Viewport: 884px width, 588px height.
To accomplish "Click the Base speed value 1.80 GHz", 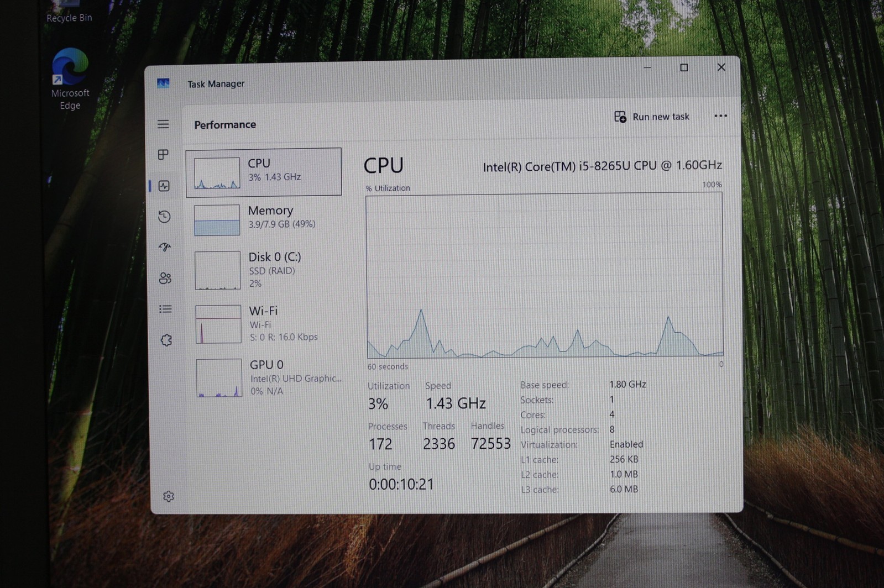I will [x=627, y=384].
